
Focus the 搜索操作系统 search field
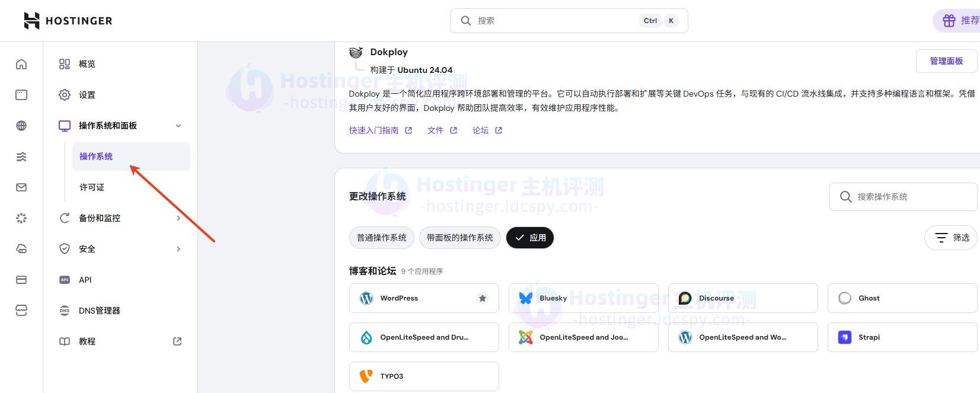point(904,197)
